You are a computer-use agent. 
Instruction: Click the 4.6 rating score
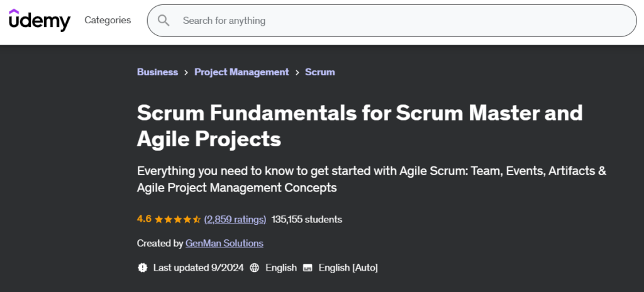tap(144, 219)
